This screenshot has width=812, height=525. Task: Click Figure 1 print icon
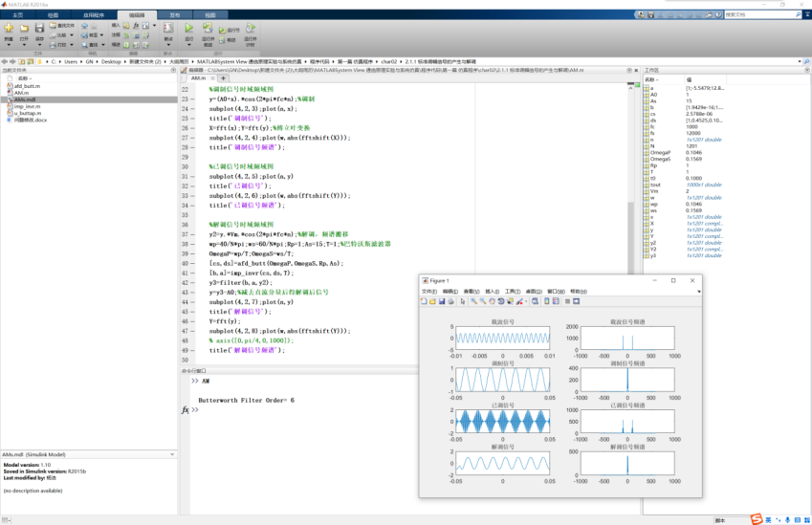[450, 301]
